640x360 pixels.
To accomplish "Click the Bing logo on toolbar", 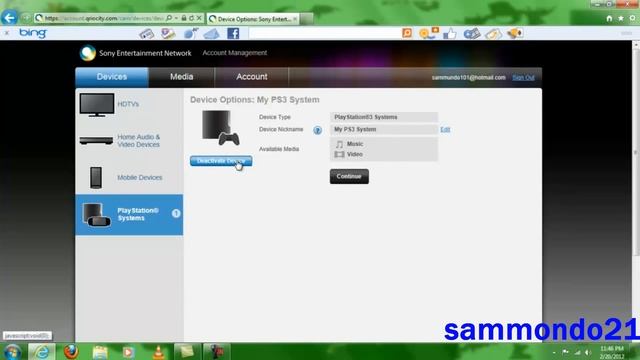I will [x=33, y=33].
